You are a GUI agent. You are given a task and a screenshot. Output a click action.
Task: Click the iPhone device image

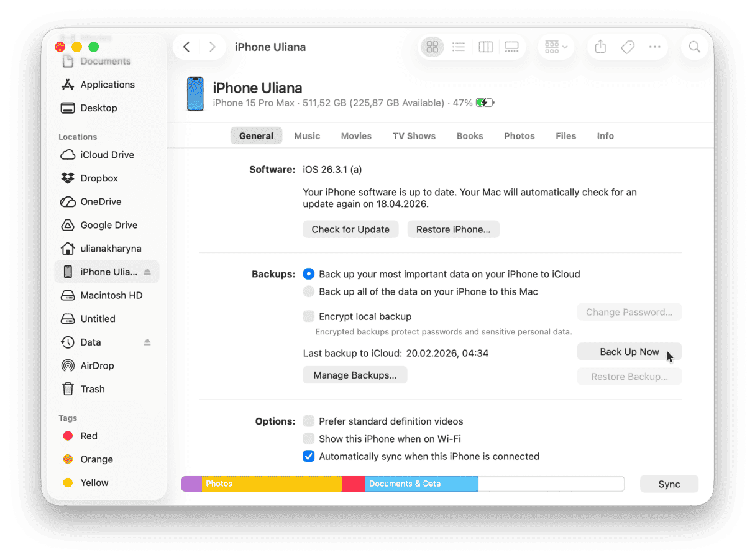(195, 94)
